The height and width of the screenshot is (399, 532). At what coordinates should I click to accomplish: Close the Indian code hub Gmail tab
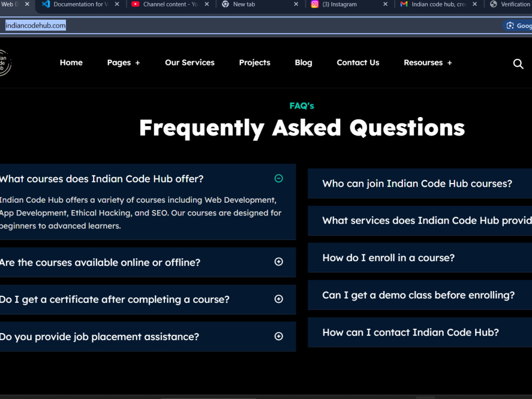(x=475, y=4)
